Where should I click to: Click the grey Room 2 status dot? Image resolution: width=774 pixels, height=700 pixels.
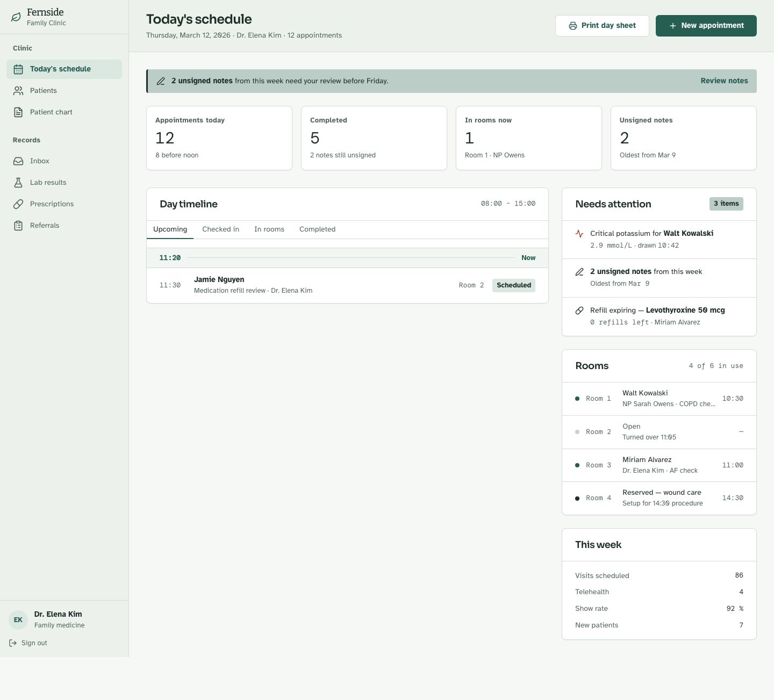click(577, 432)
